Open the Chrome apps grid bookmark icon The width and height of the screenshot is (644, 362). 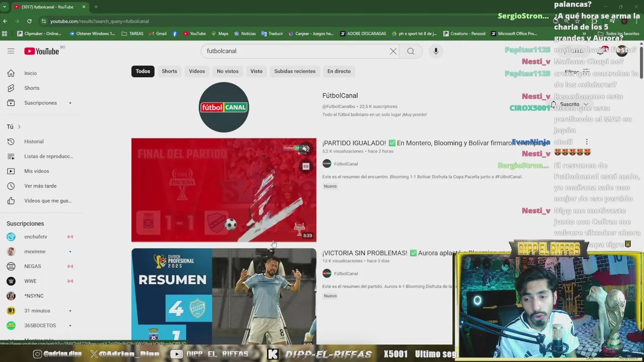coord(5,34)
